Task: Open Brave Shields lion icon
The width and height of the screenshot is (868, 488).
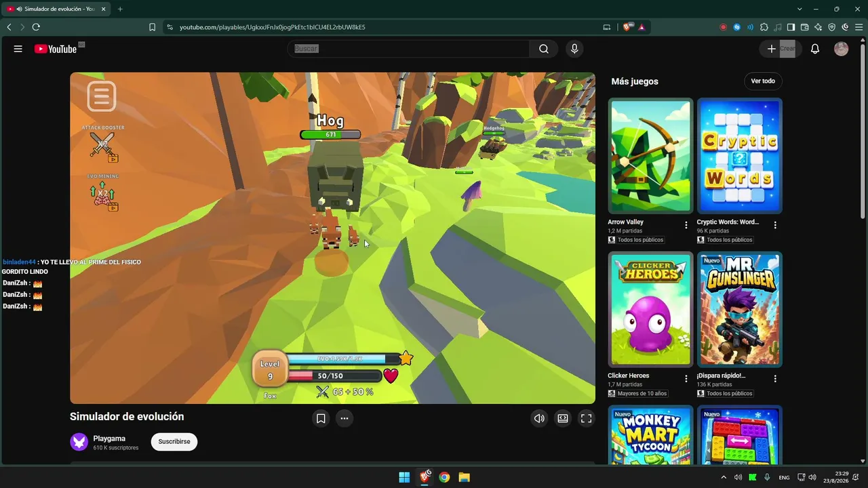Action: 627,27
